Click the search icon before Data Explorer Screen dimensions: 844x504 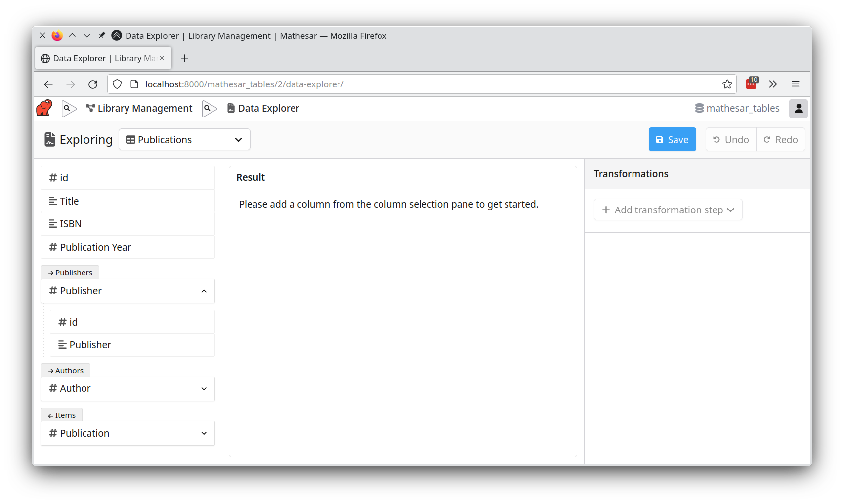pyautogui.click(x=209, y=108)
